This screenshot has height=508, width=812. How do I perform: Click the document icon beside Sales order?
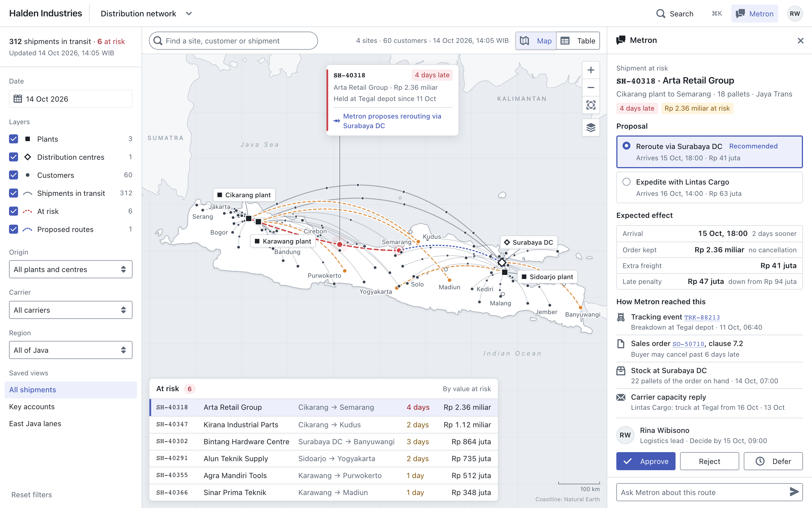click(x=621, y=344)
